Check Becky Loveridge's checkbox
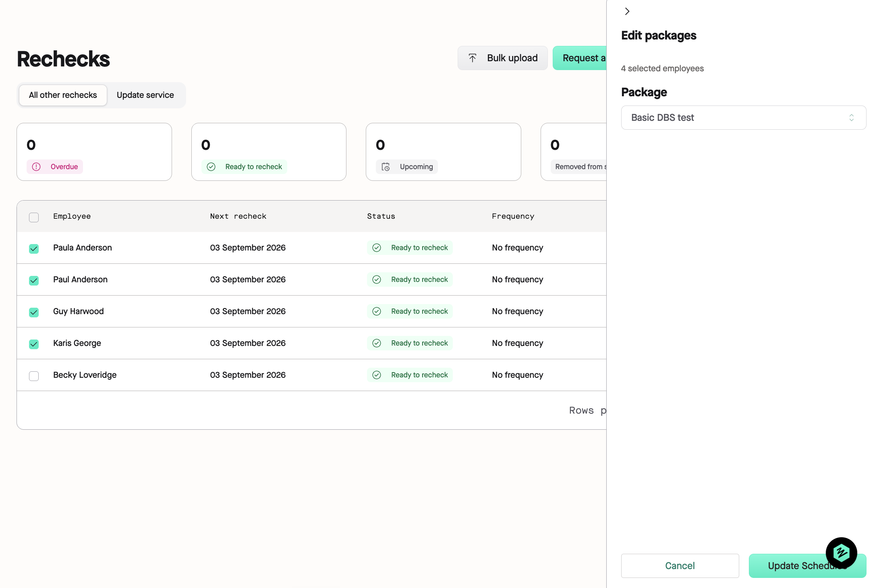Viewport: 879px width, 588px height. pos(34,376)
